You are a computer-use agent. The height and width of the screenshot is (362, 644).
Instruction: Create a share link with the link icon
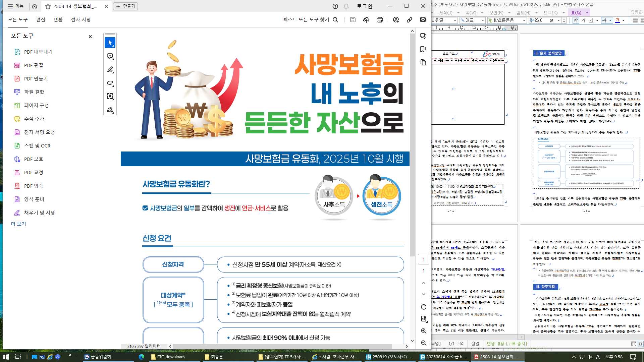pyautogui.click(x=409, y=20)
